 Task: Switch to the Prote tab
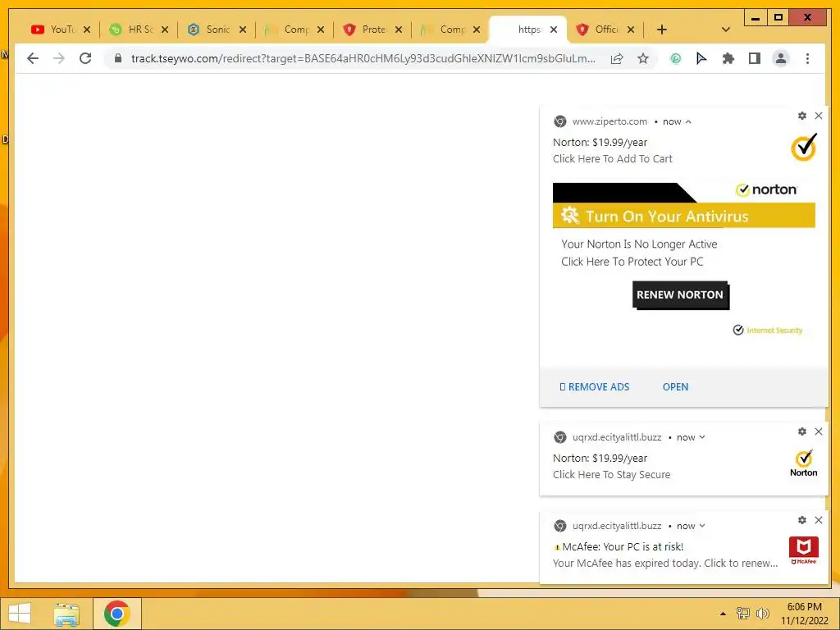click(366, 30)
